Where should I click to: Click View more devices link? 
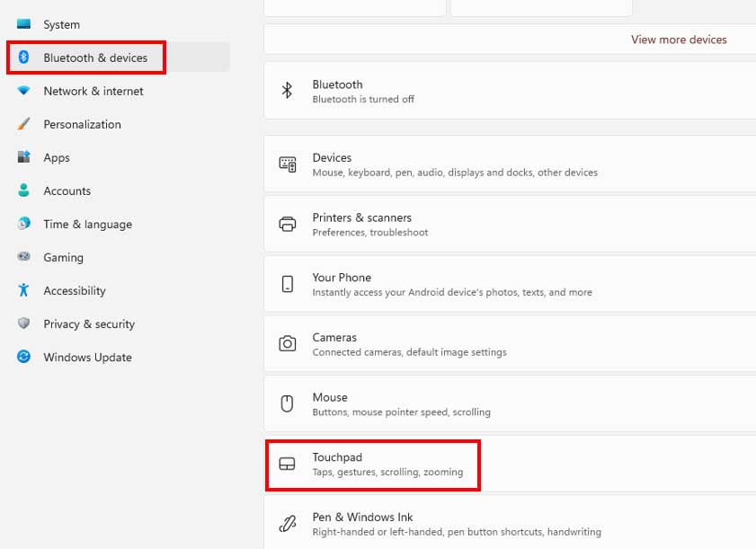679,40
